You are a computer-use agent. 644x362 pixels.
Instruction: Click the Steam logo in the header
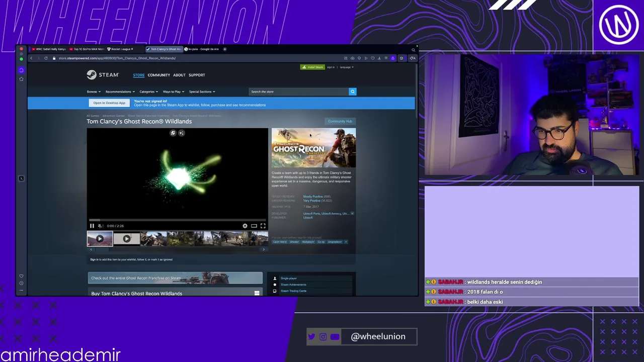(x=103, y=75)
